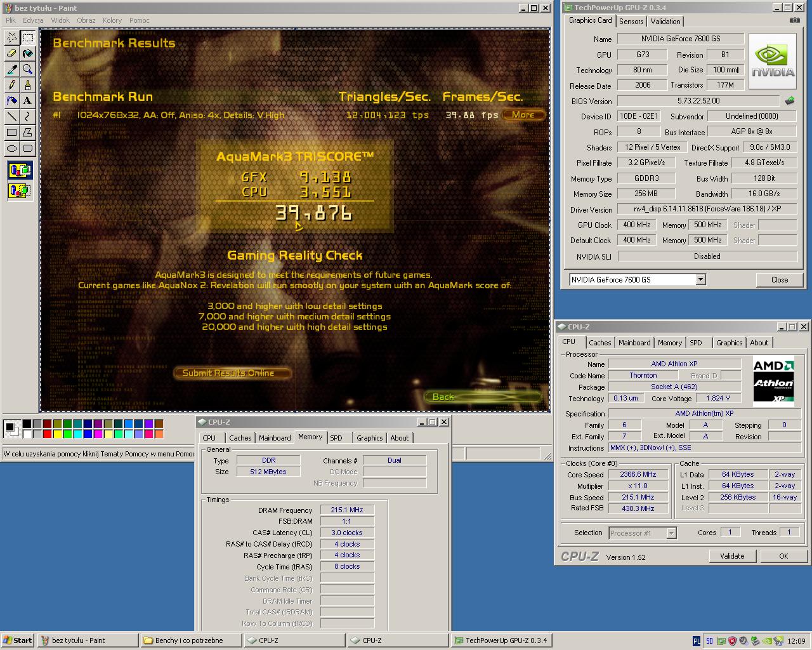Image resolution: width=812 pixels, height=650 pixels.
Task: Open the Obraz menu in Paint
Action: point(86,20)
